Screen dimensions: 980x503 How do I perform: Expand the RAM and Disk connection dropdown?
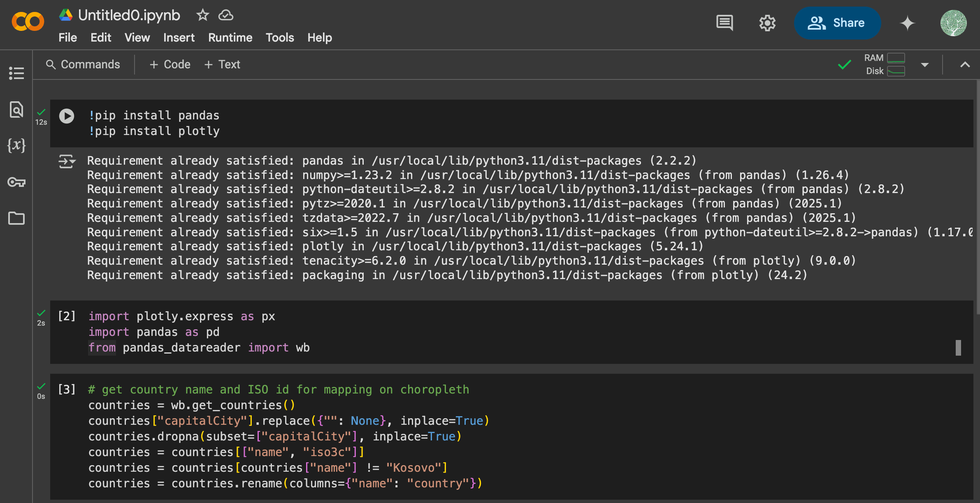click(925, 65)
